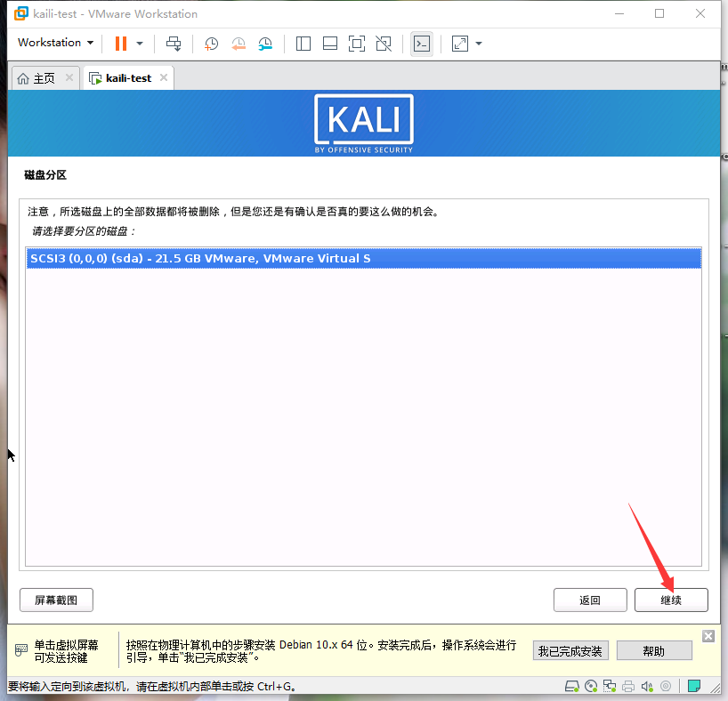Toggle the library sidebar view
Viewport: 728px width, 701px height.
point(303,44)
